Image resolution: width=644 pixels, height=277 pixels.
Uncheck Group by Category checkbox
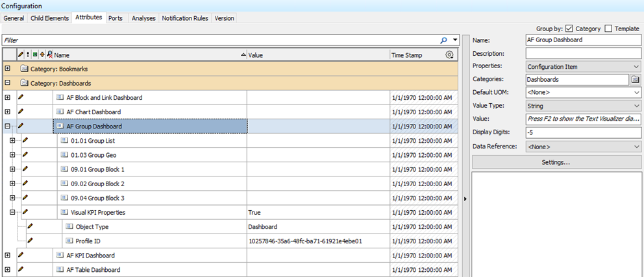[x=569, y=29]
